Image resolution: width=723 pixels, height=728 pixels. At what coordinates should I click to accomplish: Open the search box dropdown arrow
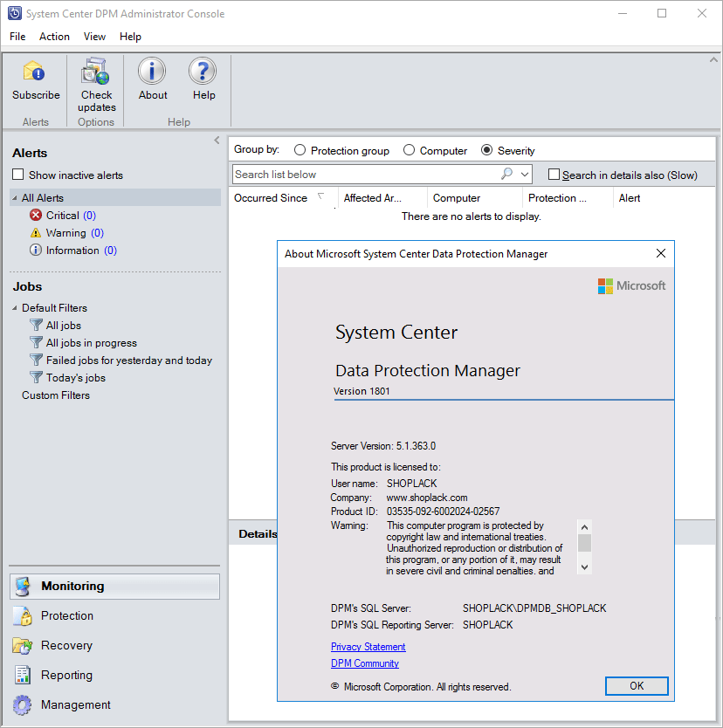[x=525, y=175]
